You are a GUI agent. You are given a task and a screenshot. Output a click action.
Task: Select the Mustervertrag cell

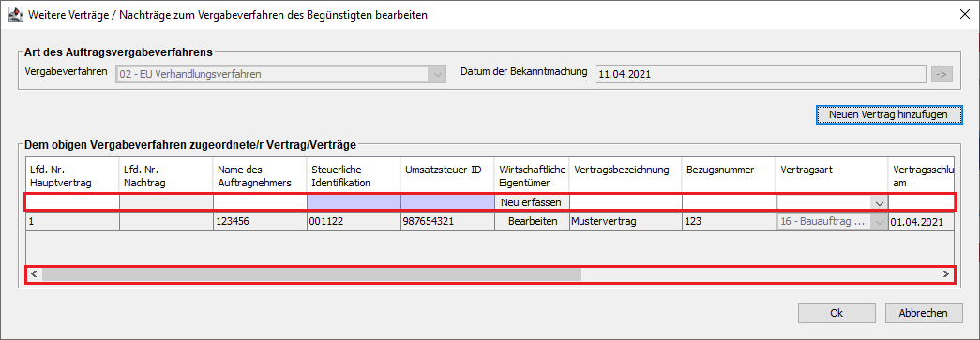(x=625, y=221)
